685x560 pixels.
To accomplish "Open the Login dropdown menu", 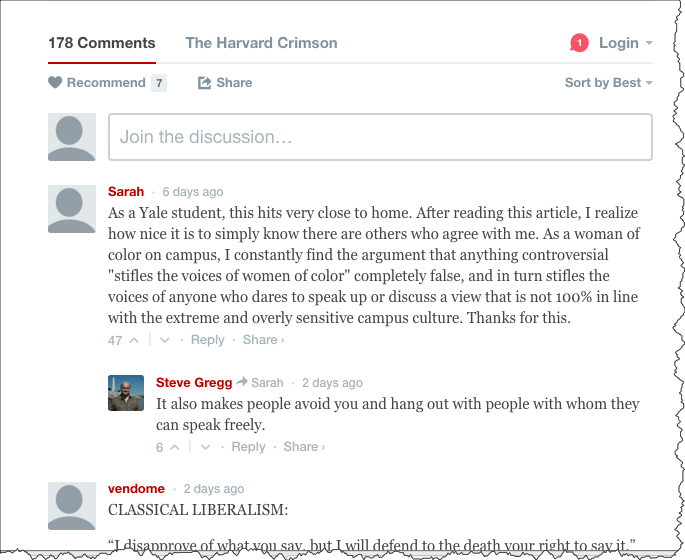I will coord(625,43).
